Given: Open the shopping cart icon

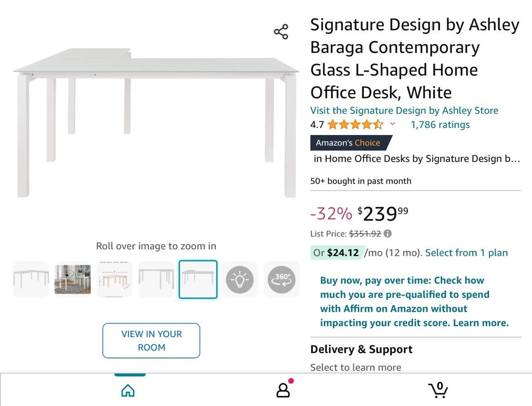Looking at the screenshot, I should click(439, 390).
